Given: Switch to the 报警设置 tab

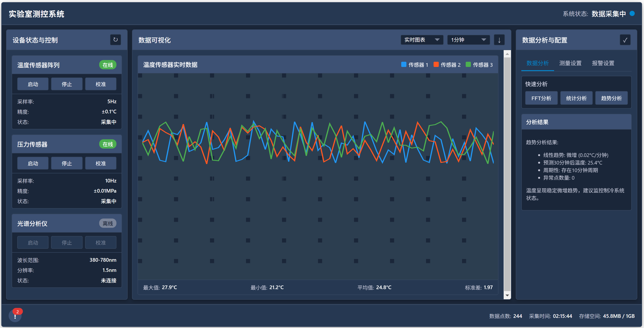Looking at the screenshot, I should (x=603, y=63).
